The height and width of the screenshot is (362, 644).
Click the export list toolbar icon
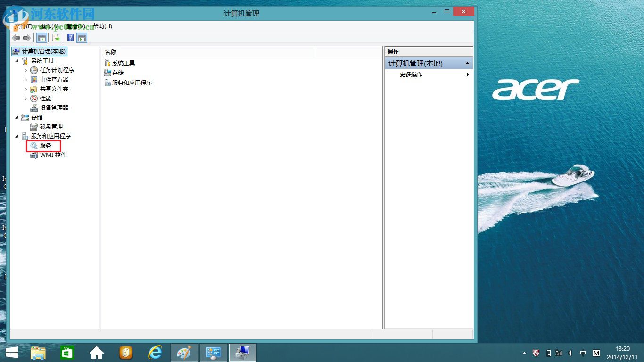[x=56, y=38]
